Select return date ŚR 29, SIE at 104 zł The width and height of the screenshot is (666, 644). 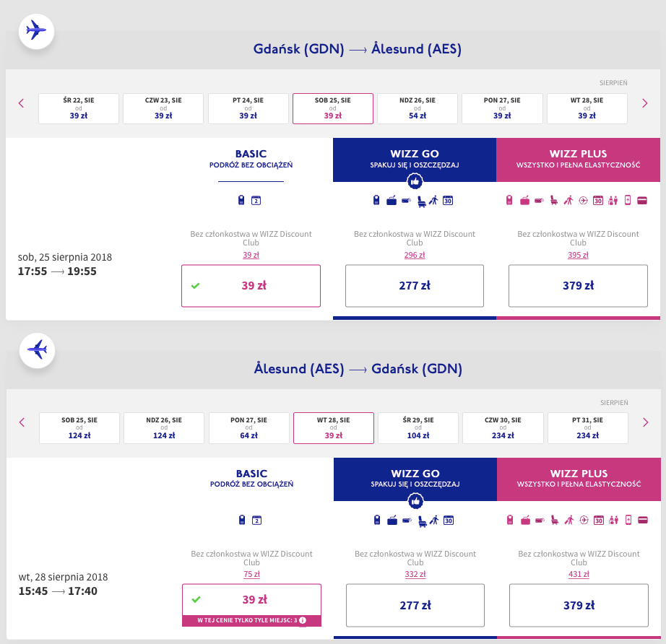[418, 428]
